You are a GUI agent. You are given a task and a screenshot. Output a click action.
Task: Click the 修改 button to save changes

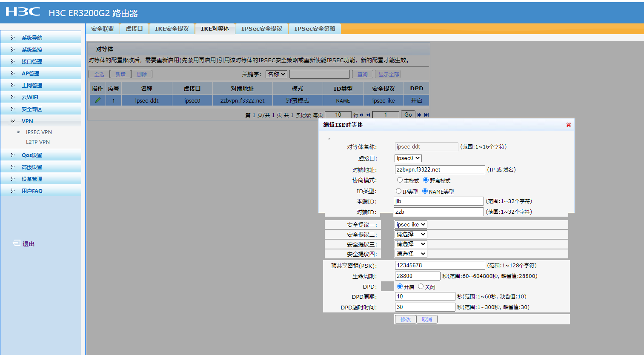coord(405,319)
